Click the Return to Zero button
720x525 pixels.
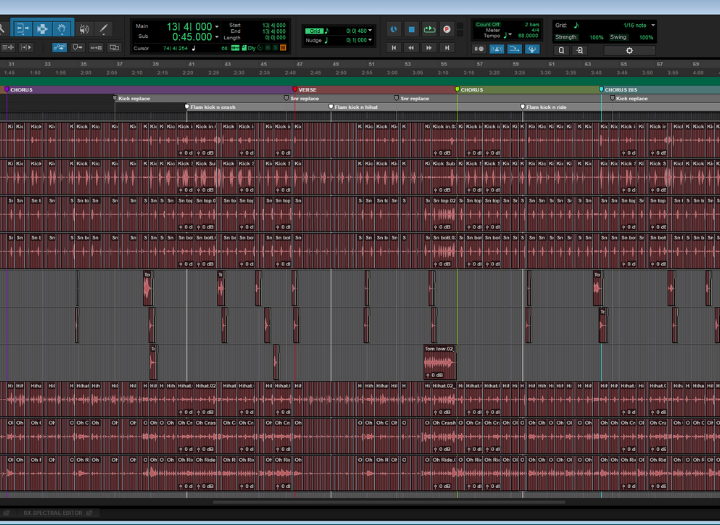point(394,47)
